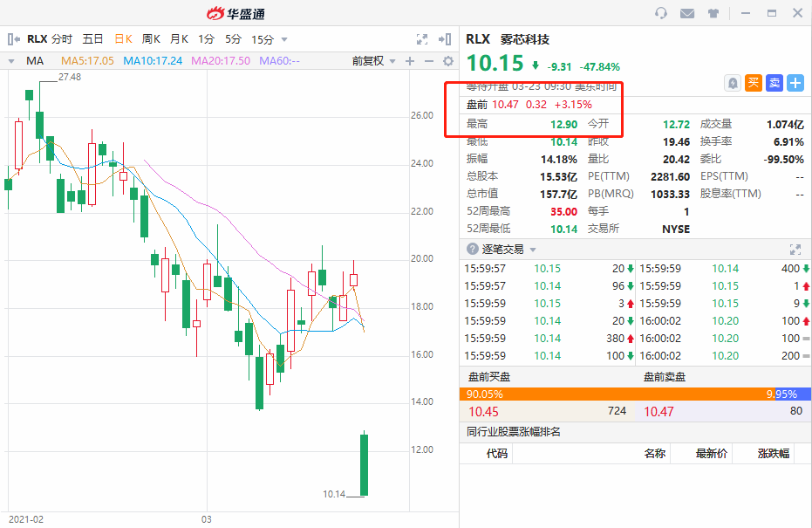Sort by 最新价 column header

point(711,454)
